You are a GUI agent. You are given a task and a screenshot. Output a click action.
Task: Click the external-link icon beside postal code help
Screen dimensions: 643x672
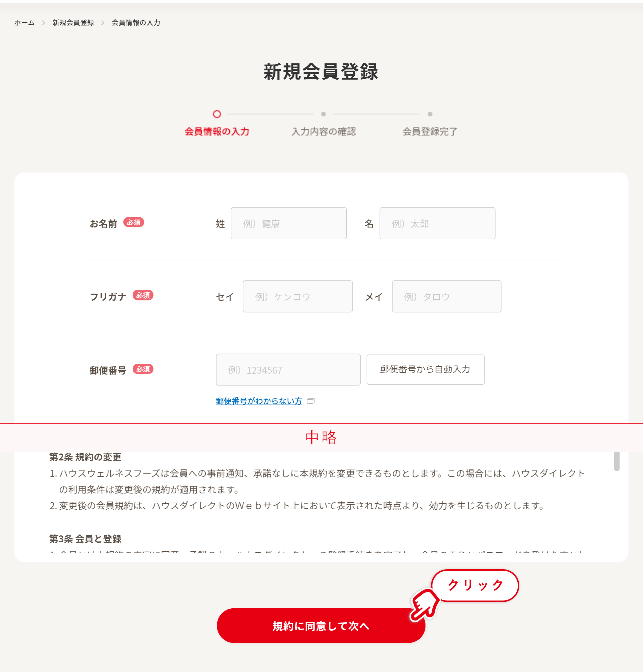pyautogui.click(x=310, y=401)
